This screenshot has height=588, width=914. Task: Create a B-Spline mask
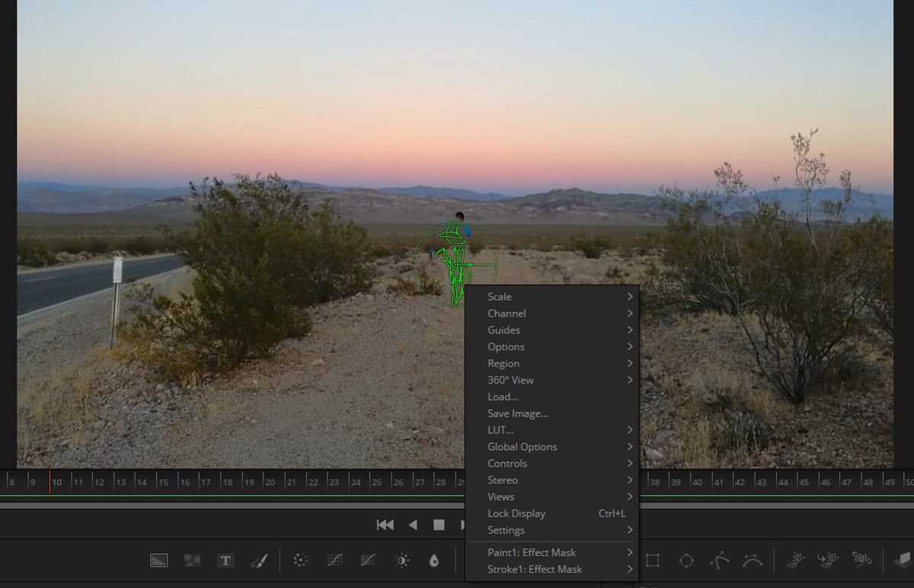[x=752, y=560]
